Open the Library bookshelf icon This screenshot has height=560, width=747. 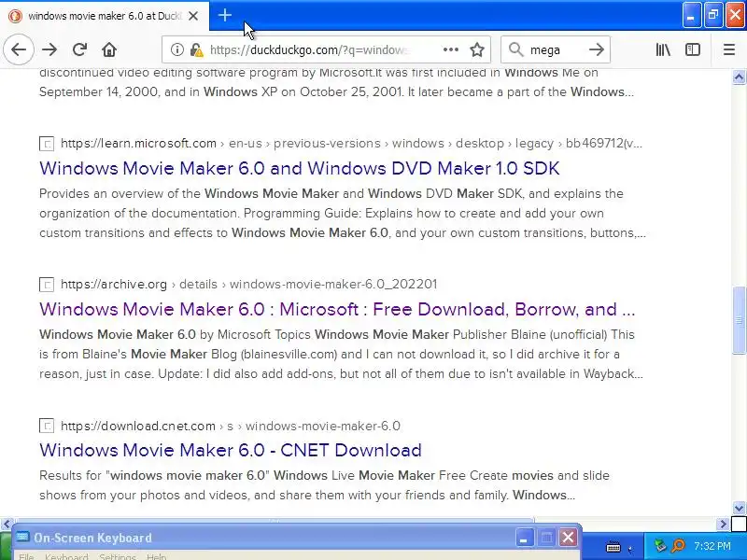[663, 49]
